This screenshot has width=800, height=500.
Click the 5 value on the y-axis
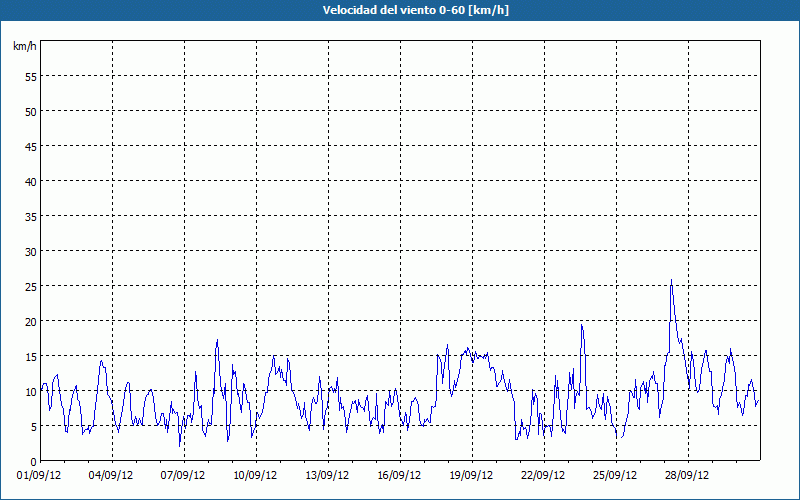click(x=34, y=427)
